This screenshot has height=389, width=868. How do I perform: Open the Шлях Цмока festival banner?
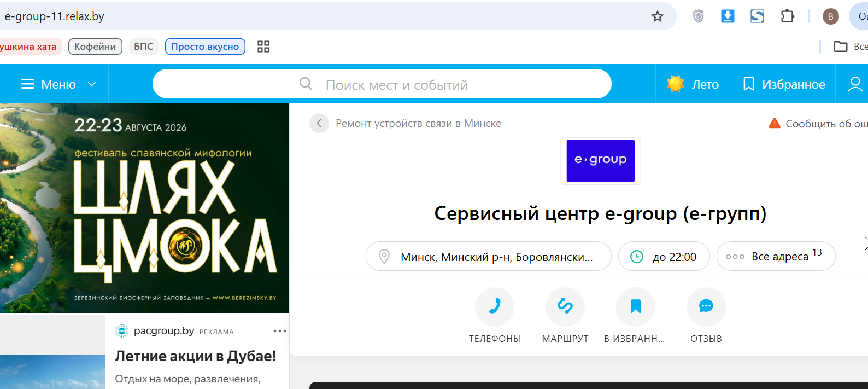tap(144, 208)
